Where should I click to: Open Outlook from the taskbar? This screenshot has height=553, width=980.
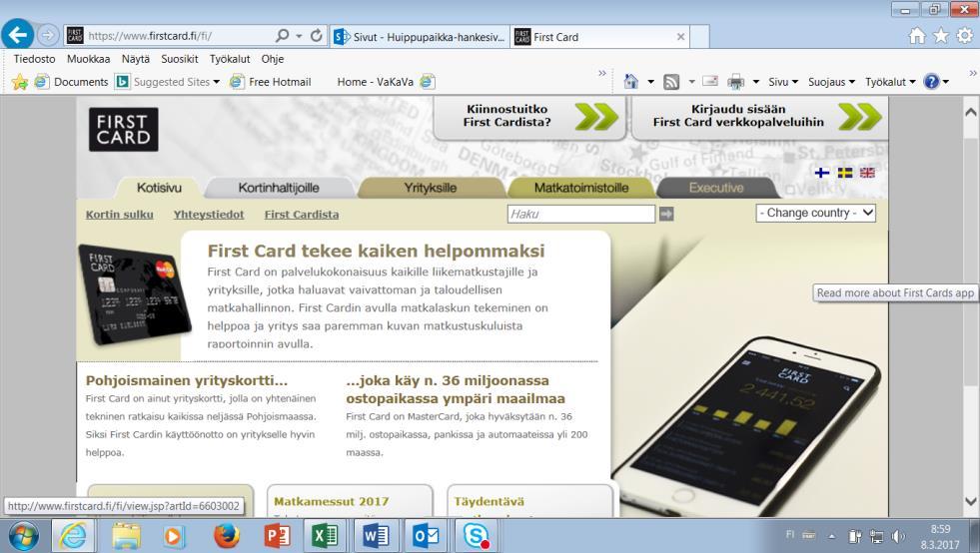click(426, 535)
